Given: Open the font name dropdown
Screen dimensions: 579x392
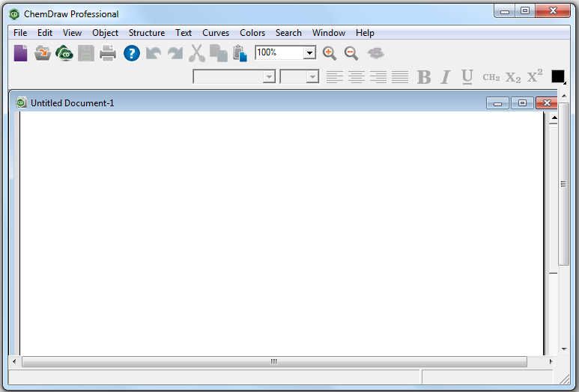Looking at the screenshot, I should [x=269, y=77].
